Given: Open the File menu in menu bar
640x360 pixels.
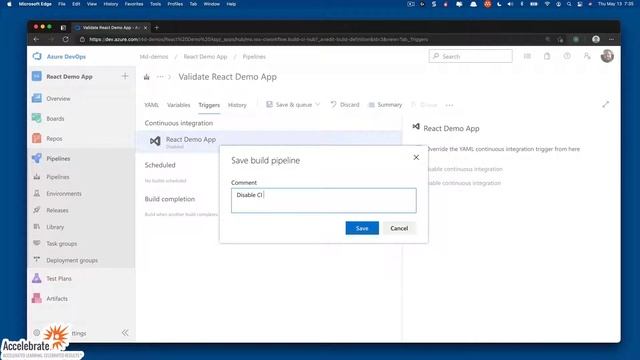Looking at the screenshot, I should [62, 4].
